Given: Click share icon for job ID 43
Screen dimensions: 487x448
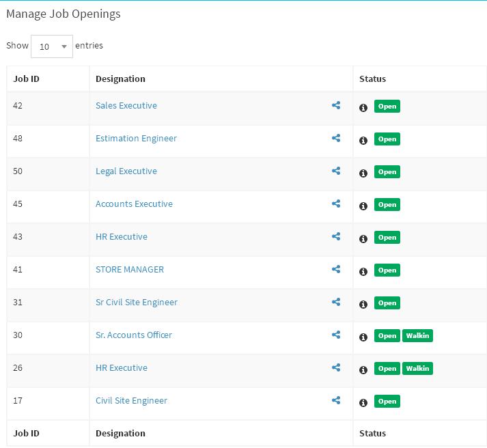Looking at the screenshot, I should [336, 236].
